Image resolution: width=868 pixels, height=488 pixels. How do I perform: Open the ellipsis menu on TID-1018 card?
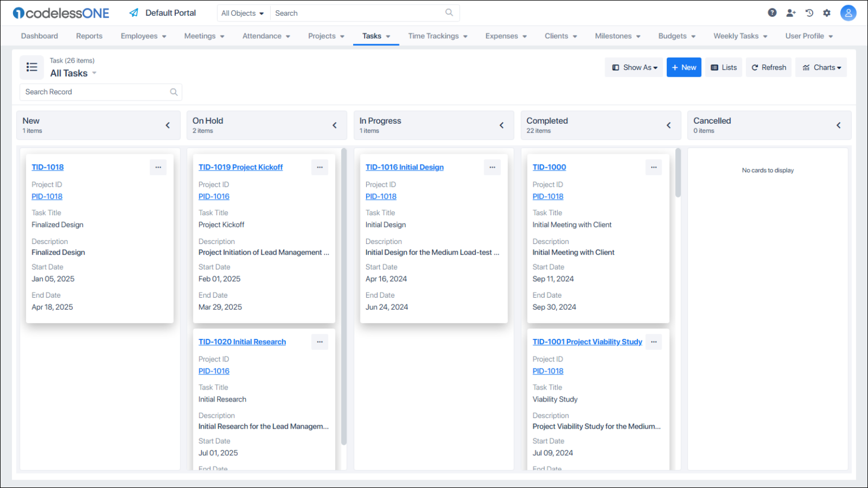tap(158, 167)
